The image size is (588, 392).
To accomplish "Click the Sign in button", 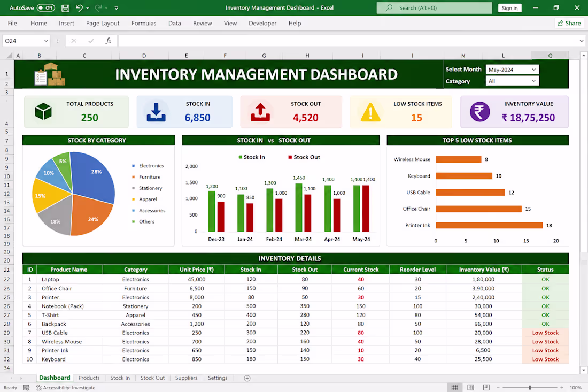I will coord(509,8).
